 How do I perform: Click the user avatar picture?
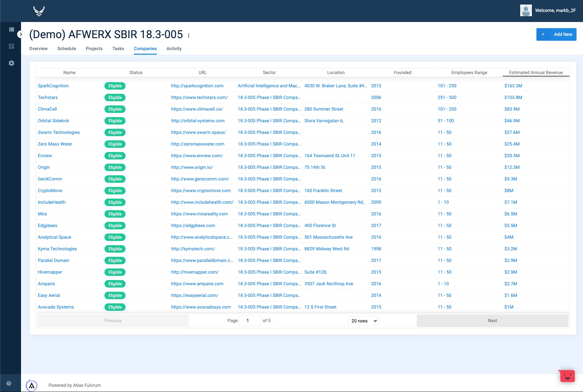pos(526,11)
